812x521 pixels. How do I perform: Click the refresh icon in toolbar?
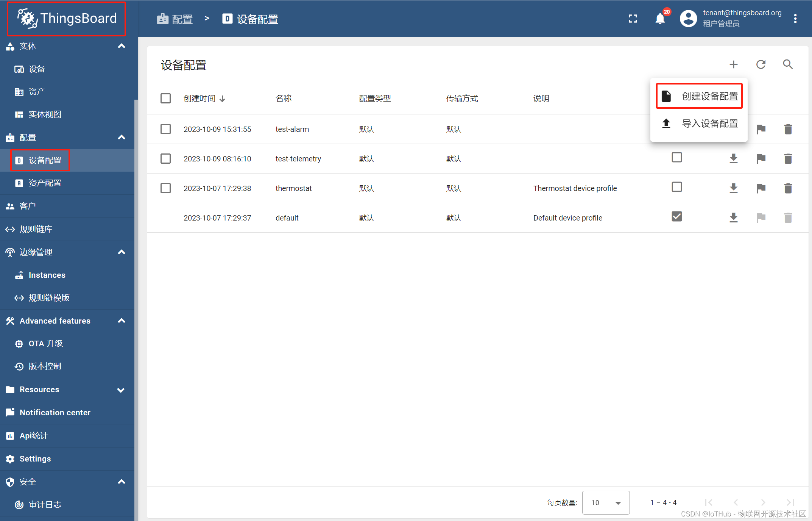point(761,64)
